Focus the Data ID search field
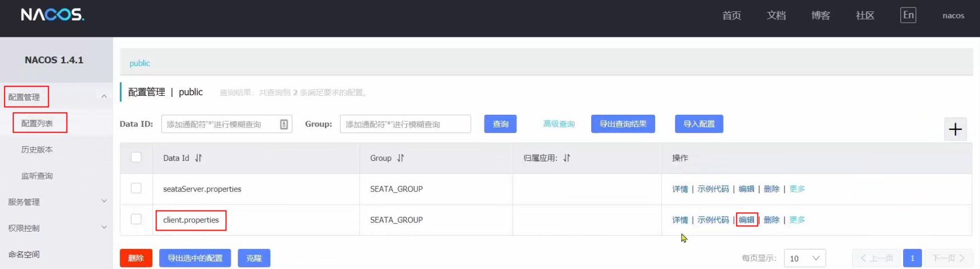The image size is (980, 269). [x=226, y=124]
